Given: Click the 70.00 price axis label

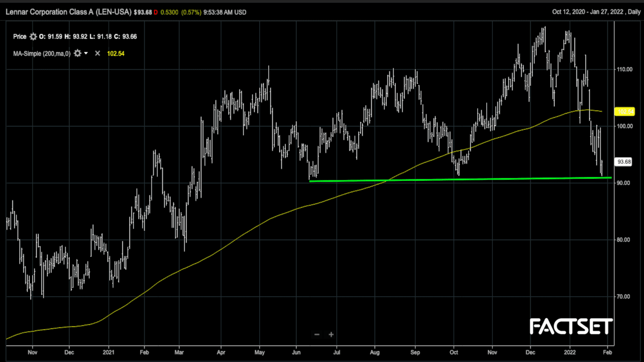Looking at the screenshot, I should tap(624, 297).
